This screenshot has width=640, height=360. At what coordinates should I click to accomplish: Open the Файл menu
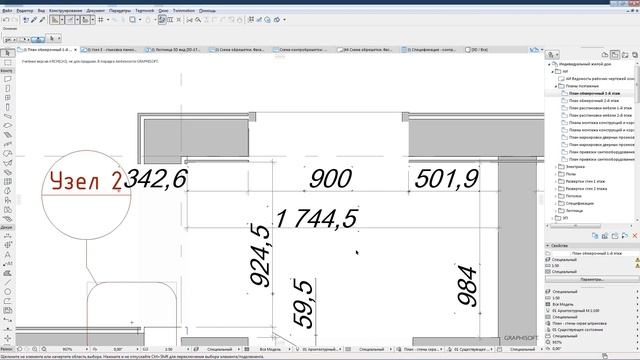pyautogui.click(x=7, y=11)
